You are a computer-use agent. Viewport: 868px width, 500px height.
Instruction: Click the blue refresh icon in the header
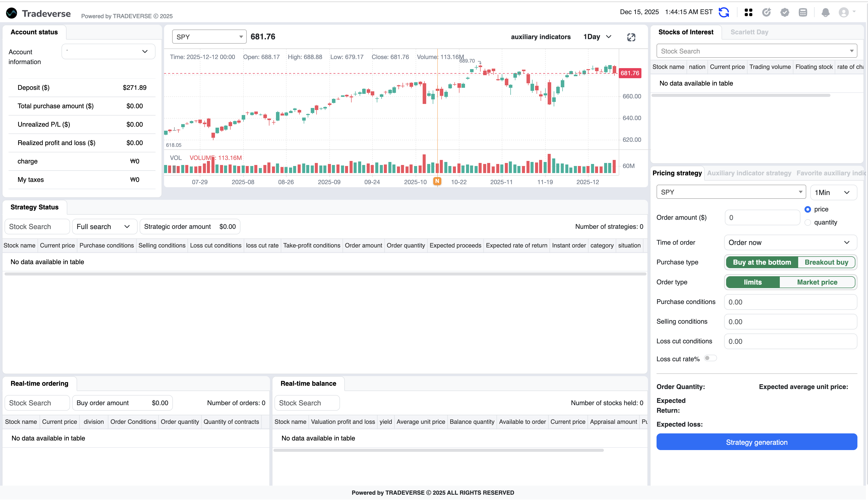(724, 12)
